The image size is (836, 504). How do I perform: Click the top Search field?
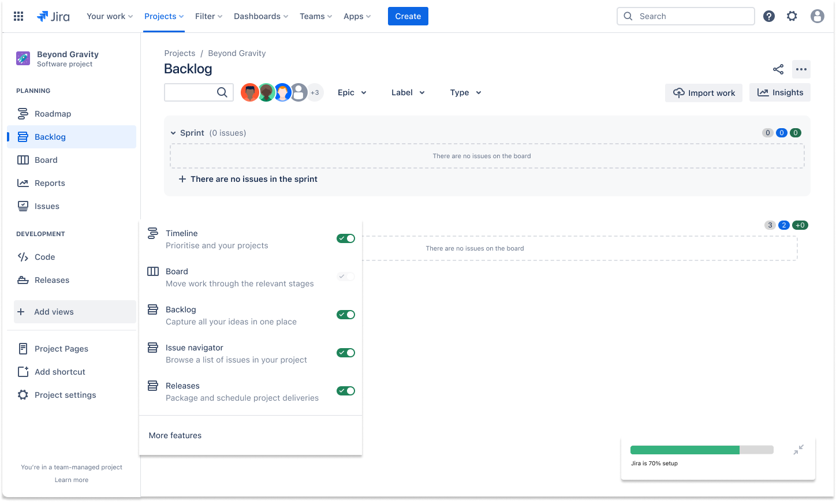(686, 16)
